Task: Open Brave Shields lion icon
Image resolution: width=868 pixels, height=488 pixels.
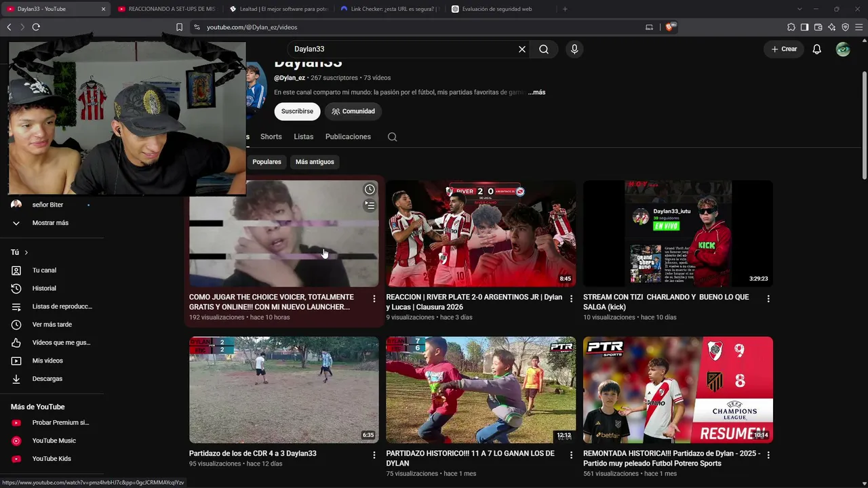Action: tap(671, 27)
